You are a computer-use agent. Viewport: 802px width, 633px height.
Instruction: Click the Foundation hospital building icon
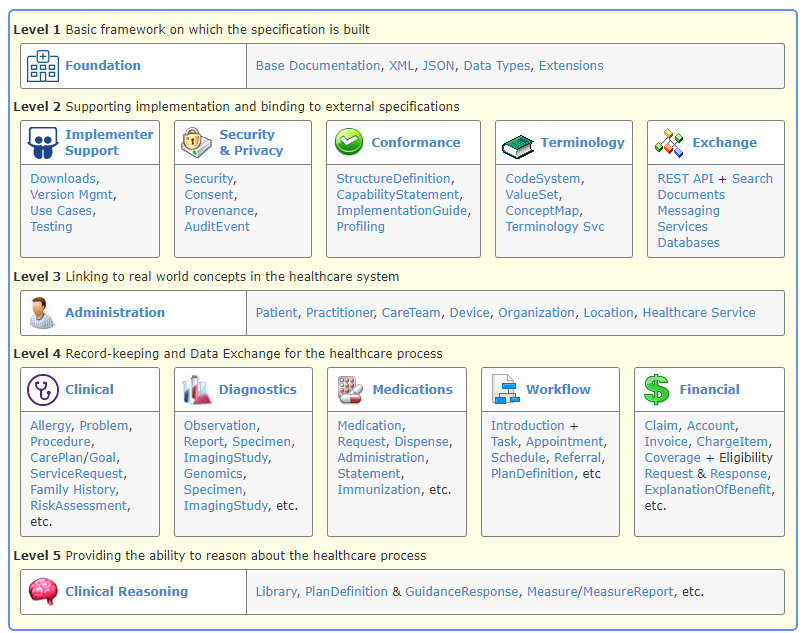click(43, 66)
